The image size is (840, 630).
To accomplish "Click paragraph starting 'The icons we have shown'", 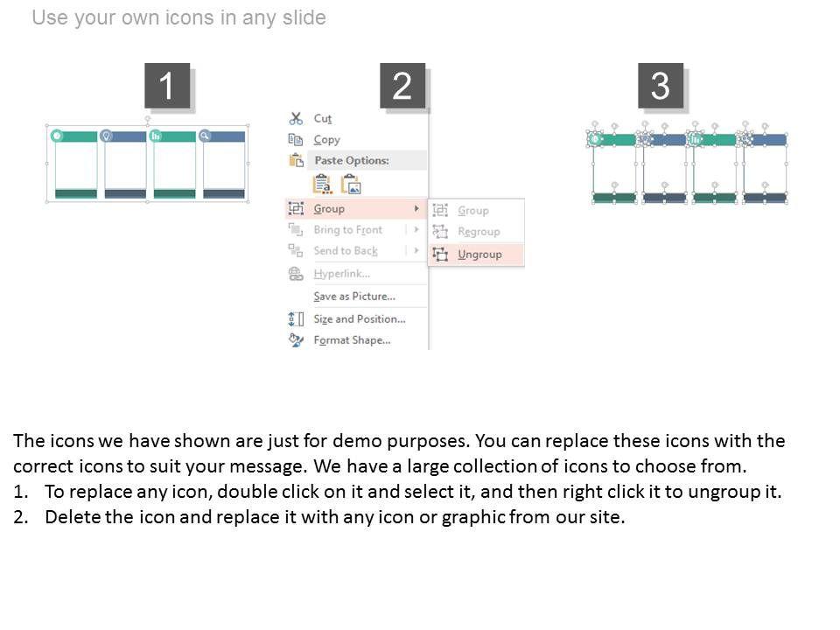I will click(x=399, y=453).
